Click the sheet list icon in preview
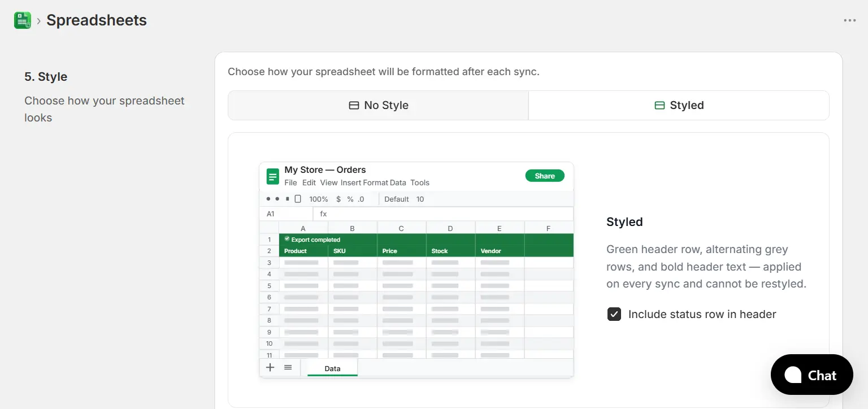 (x=288, y=367)
